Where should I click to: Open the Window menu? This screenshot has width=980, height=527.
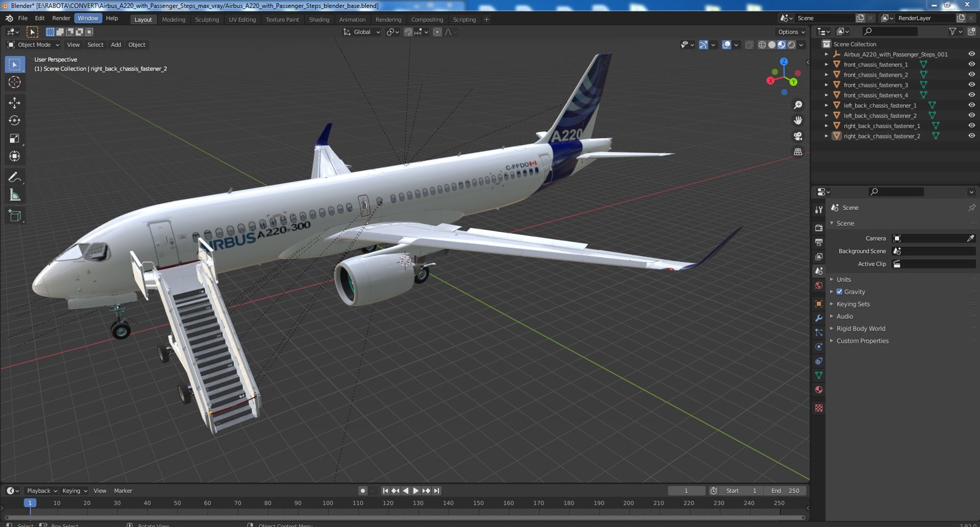tap(88, 18)
